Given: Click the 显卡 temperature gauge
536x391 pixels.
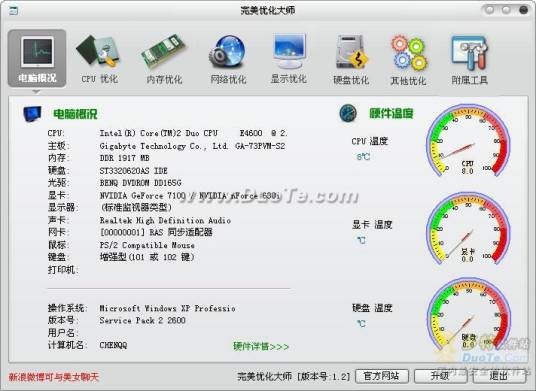Looking at the screenshot, I should (x=468, y=228).
